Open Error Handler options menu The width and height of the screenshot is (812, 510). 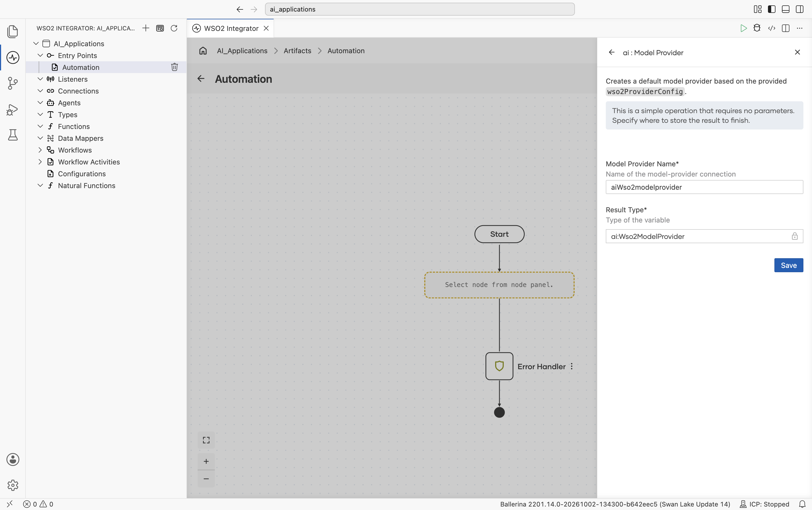572,366
